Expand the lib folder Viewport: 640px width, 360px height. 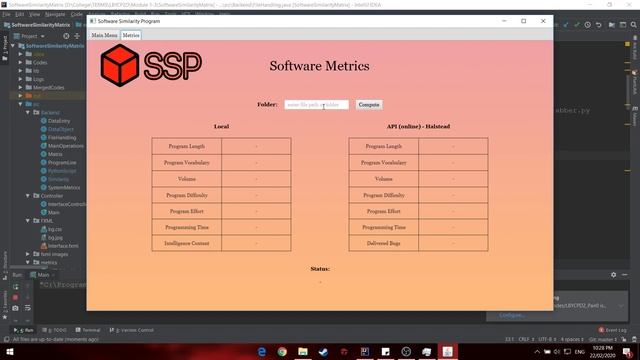point(20,71)
